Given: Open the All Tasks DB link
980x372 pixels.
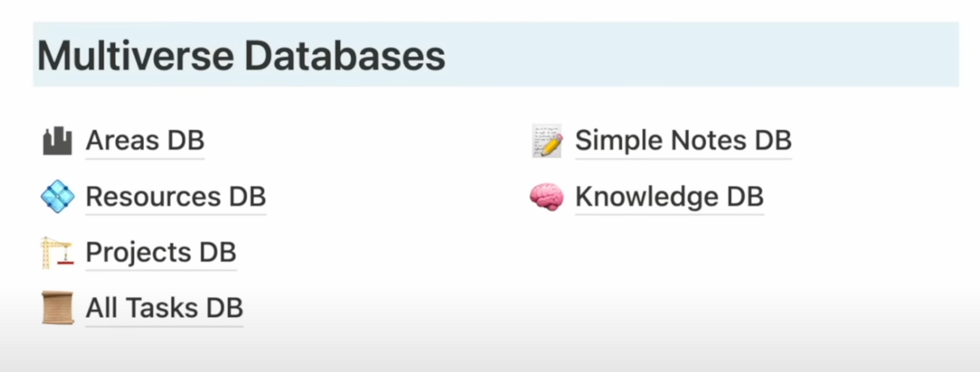Looking at the screenshot, I should pyautogui.click(x=165, y=308).
